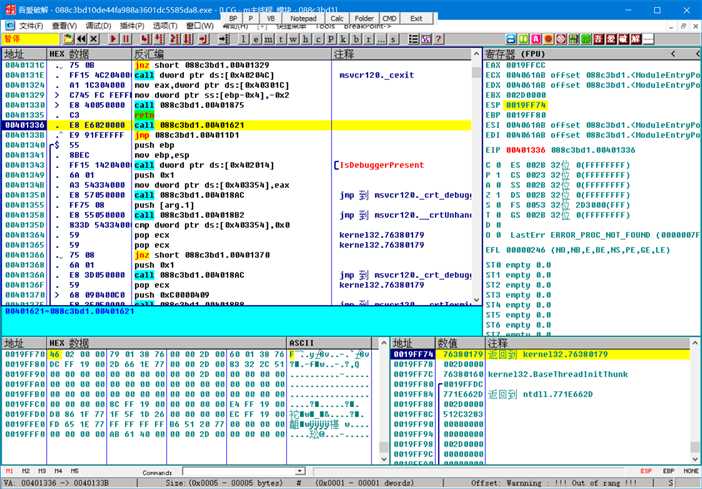Click the CMD button
The height and width of the screenshot is (489, 702).
point(390,18)
